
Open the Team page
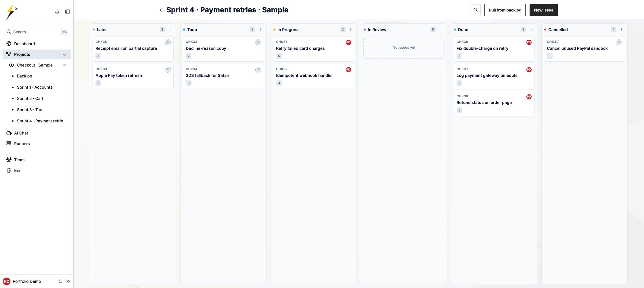pos(37,160)
